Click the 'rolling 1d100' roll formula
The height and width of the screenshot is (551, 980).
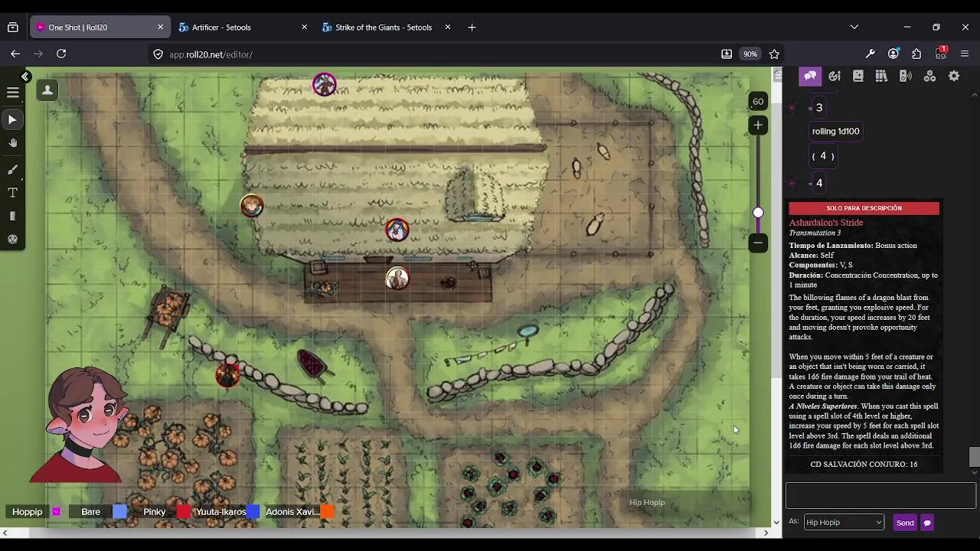[835, 131]
